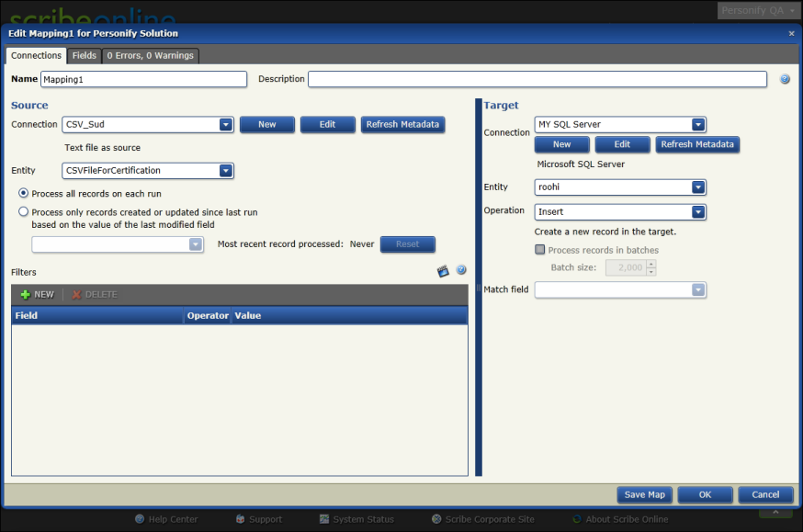Refresh Metadata for the Target connection
The height and width of the screenshot is (532, 803).
[697, 145]
